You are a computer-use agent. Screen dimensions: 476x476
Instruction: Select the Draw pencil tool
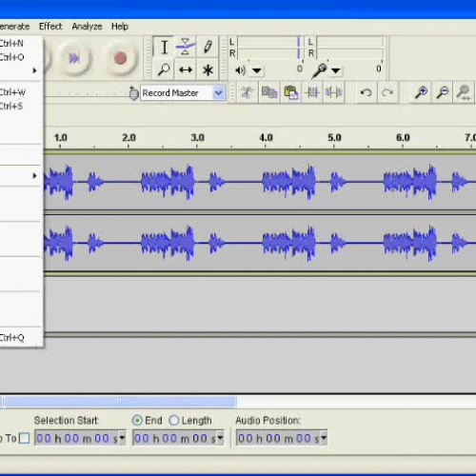(x=208, y=48)
